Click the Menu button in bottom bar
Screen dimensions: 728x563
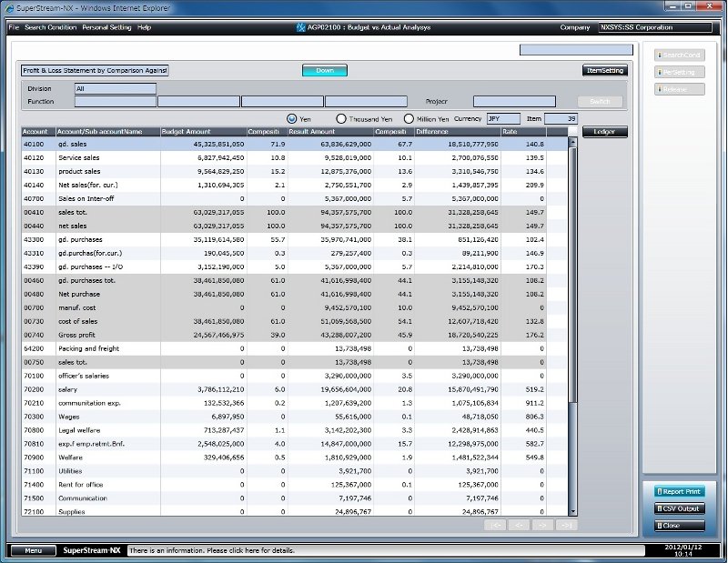click(x=34, y=550)
